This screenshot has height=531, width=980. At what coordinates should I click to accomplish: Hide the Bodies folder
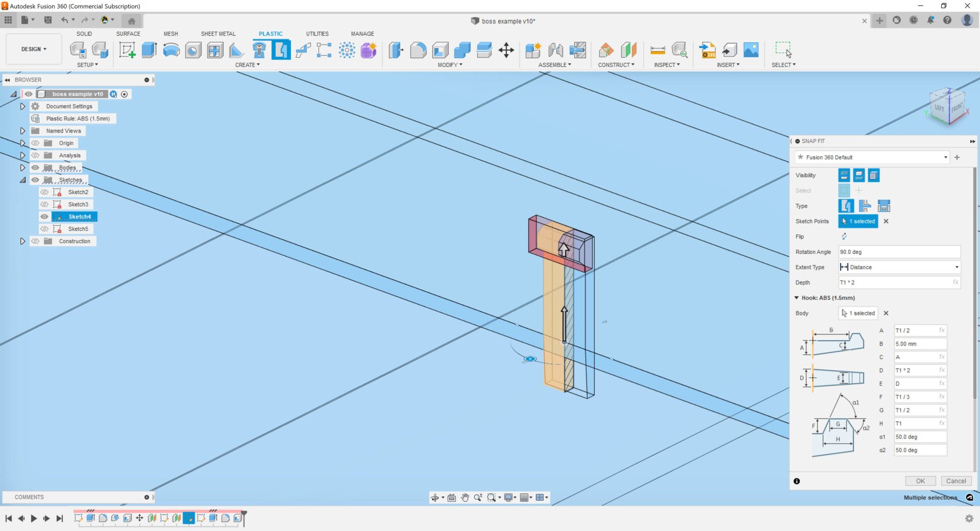pyautogui.click(x=35, y=167)
